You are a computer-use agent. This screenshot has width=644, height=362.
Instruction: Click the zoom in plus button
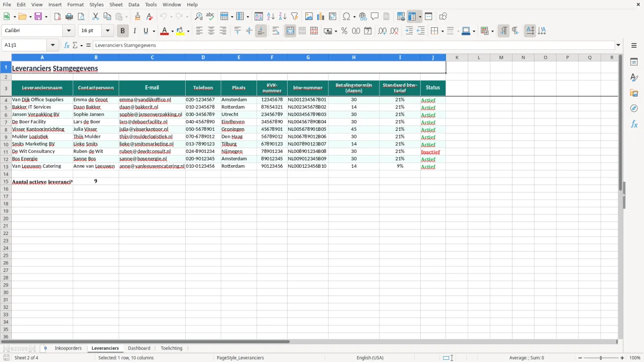tap(623, 358)
